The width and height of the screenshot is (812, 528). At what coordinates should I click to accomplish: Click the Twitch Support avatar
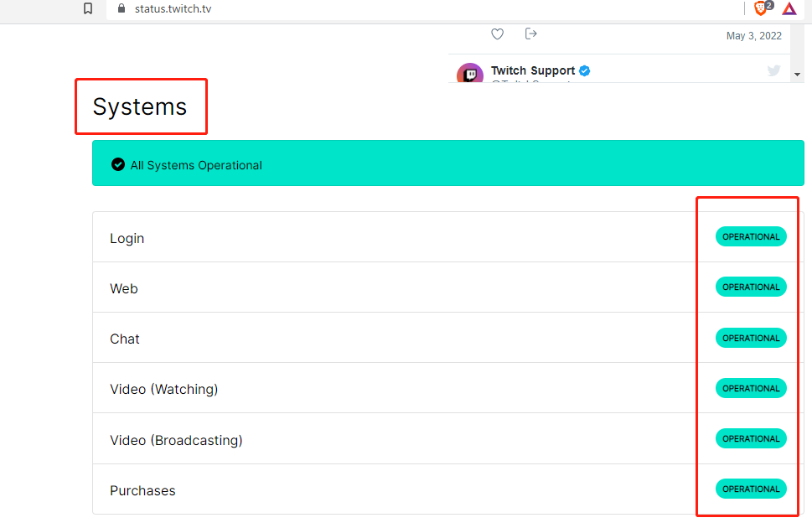470,74
